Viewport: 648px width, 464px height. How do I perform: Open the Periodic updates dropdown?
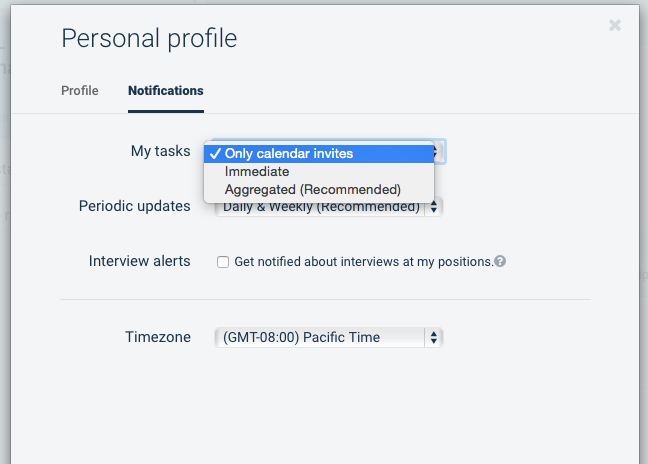click(328, 208)
